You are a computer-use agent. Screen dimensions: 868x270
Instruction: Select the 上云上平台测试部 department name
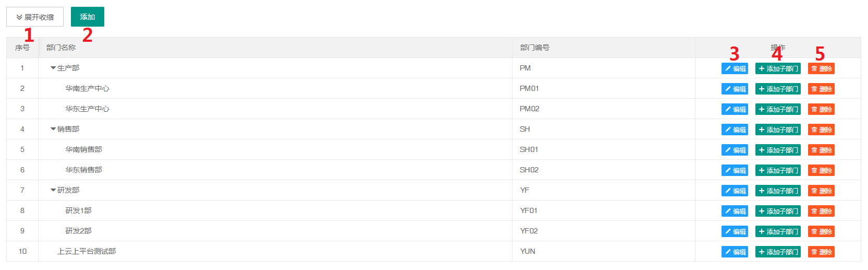point(87,251)
